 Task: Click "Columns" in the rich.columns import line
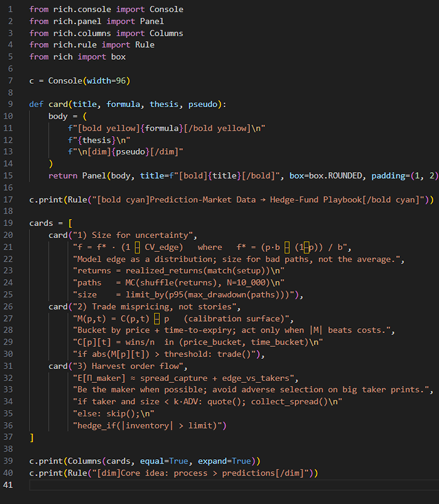(166, 33)
